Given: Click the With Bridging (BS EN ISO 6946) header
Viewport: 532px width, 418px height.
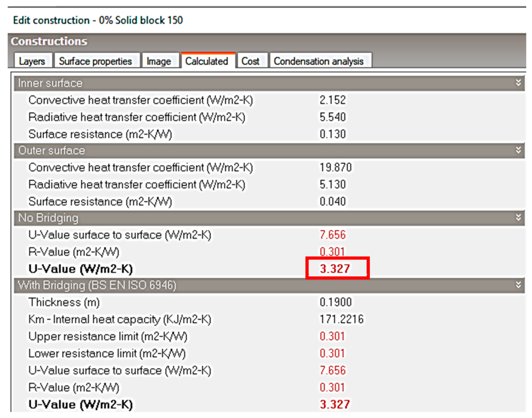Looking at the screenshot, I should [x=269, y=285].
